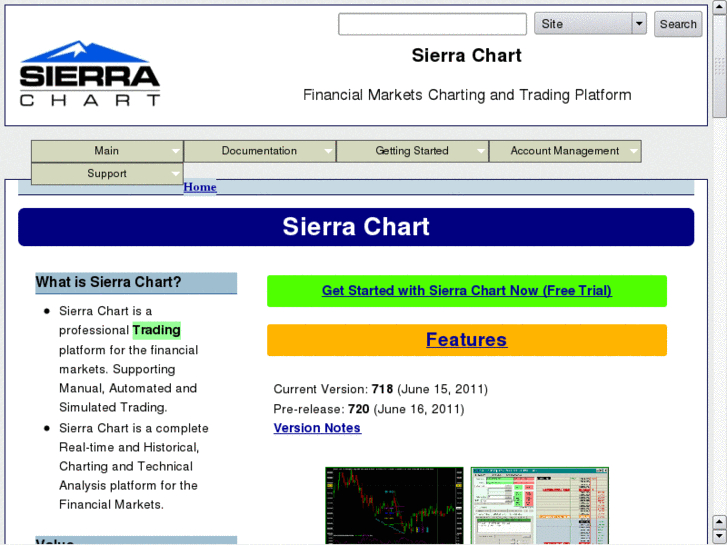Open the Features link
This screenshot has height=545, width=727.
(466, 340)
